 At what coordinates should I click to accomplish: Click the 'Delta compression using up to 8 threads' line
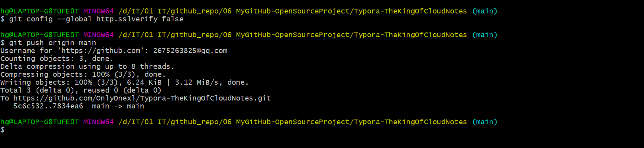[87, 66]
